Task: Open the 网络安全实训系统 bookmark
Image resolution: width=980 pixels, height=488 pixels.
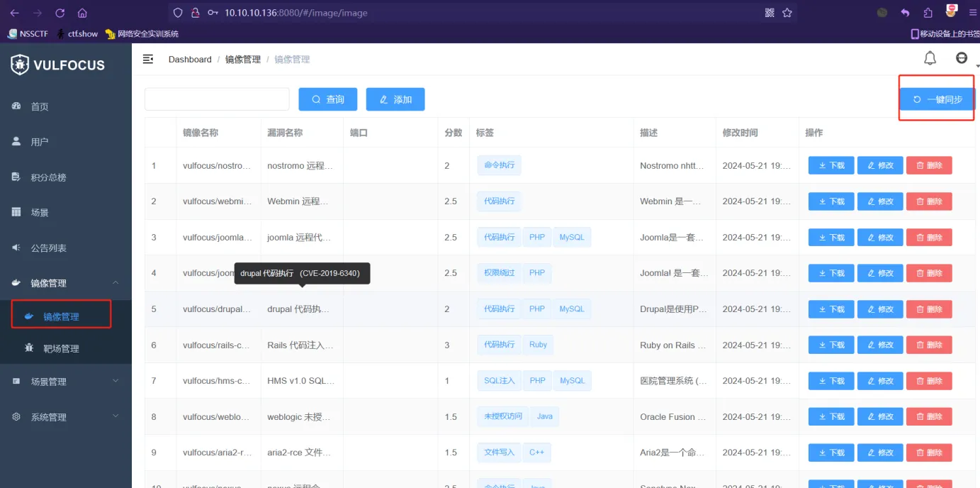Action: point(142,33)
